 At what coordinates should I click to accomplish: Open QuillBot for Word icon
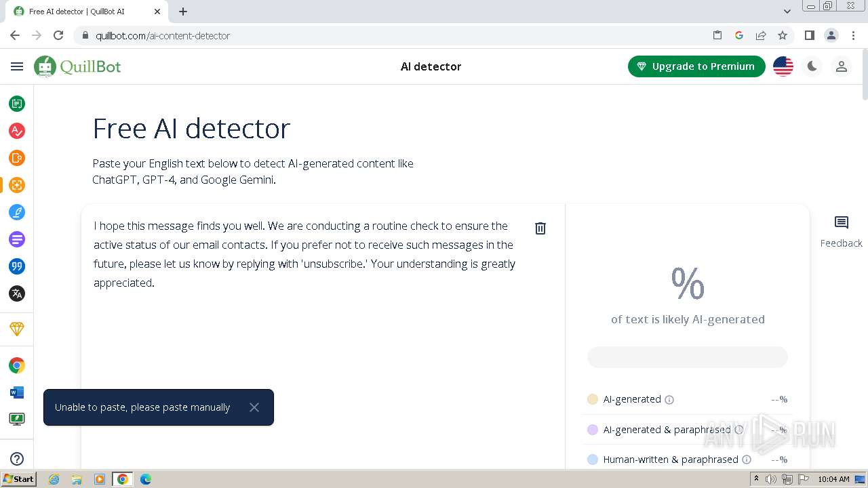(x=17, y=392)
